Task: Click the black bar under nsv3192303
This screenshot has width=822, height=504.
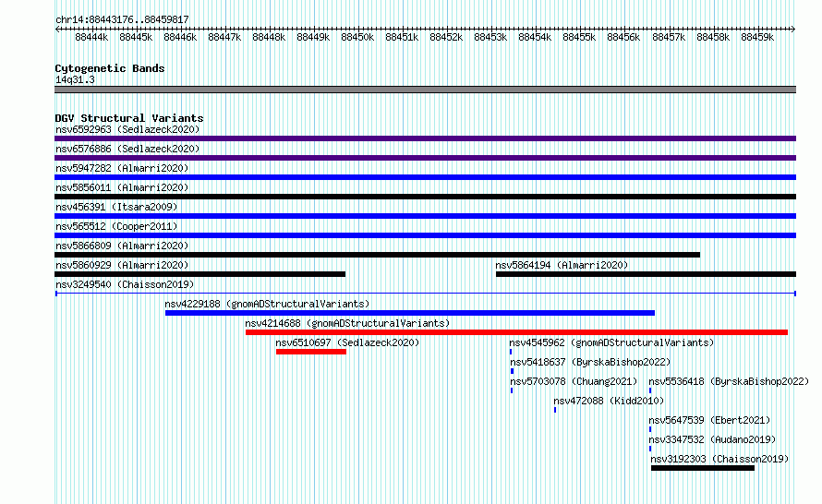Action: pos(703,468)
